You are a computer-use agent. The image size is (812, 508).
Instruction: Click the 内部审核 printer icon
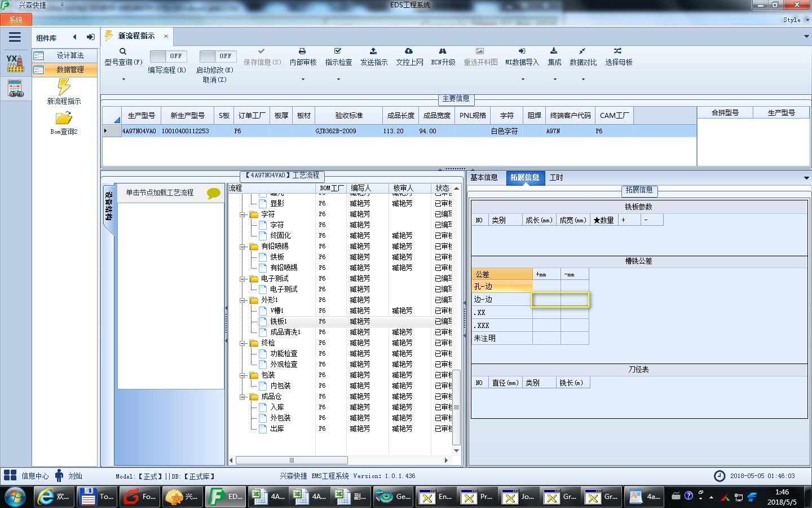[302, 51]
